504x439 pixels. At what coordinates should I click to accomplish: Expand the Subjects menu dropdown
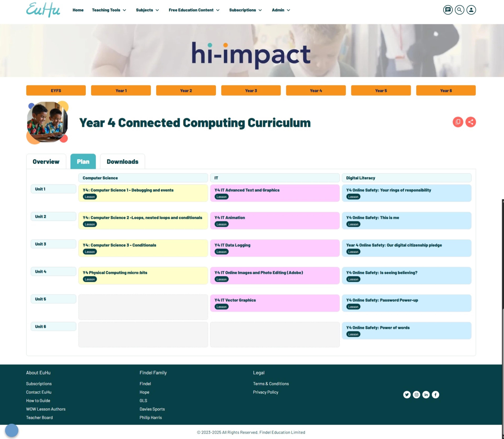pyautogui.click(x=147, y=10)
